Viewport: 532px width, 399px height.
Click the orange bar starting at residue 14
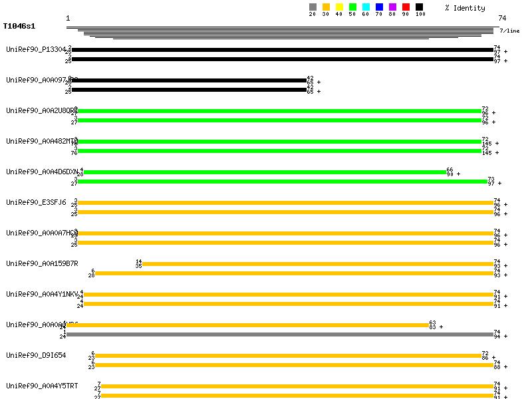[317, 264]
